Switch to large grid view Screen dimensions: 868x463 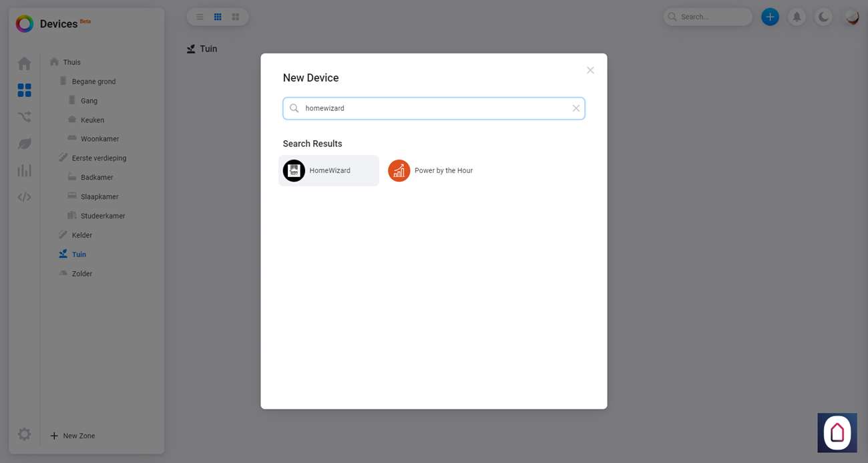pyautogui.click(x=236, y=17)
